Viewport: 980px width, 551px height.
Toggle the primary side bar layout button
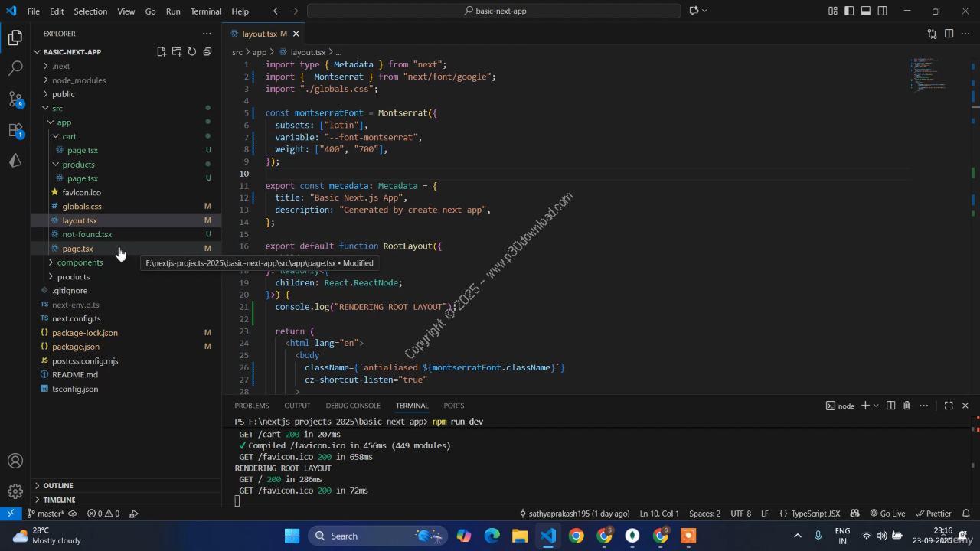[x=849, y=11]
